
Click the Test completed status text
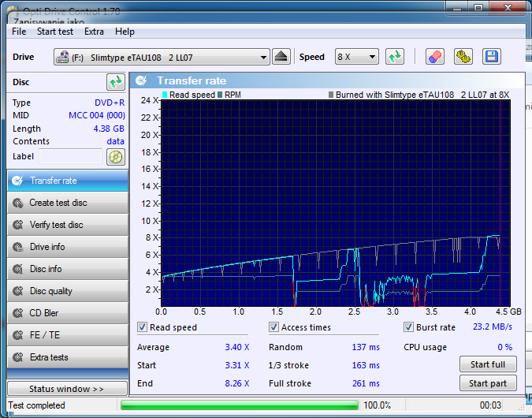pyautogui.click(x=36, y=405)
